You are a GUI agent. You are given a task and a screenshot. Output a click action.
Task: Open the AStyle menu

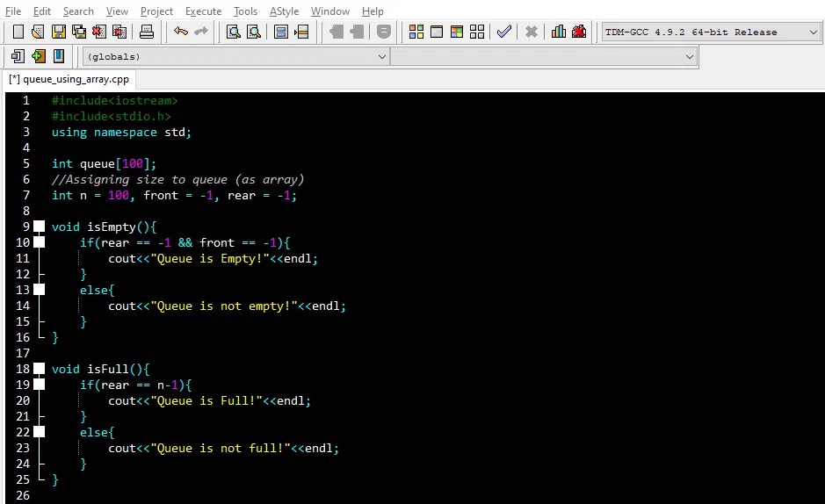click(x=284, y=11)
